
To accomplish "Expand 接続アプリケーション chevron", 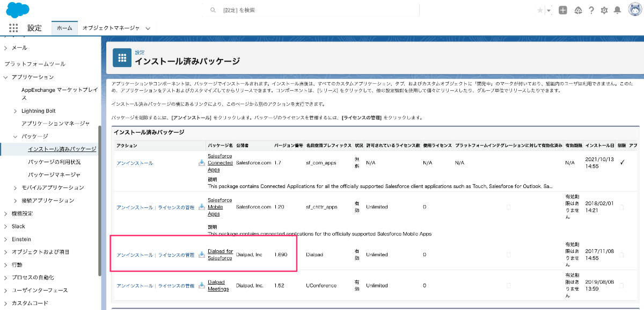I will click(x=15, y=200).
